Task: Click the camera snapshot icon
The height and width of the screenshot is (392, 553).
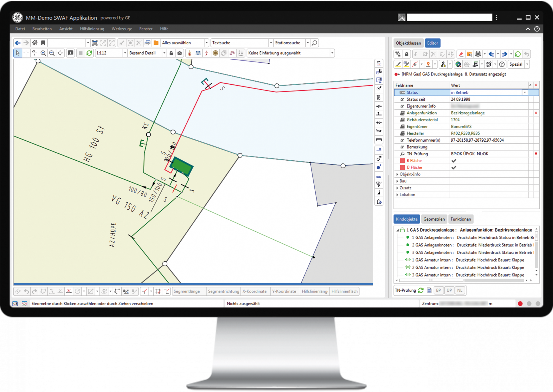Action: tap(180, 53)
